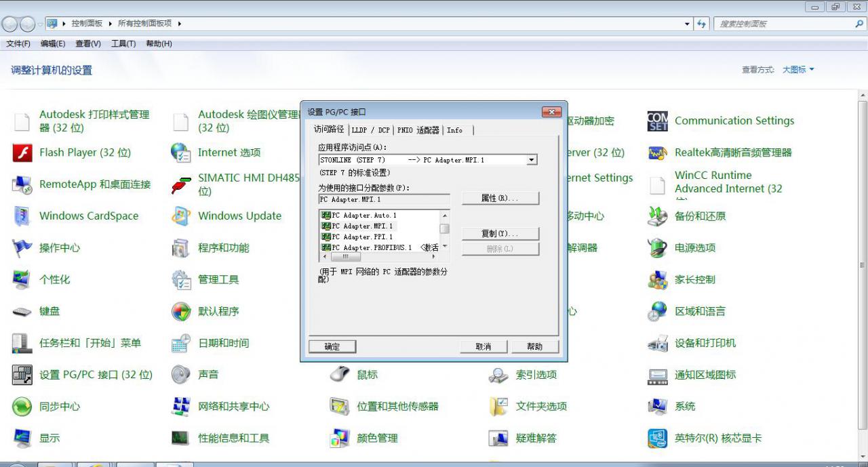The height and width of the screenshot is (467, 868).
Task: Open the 设备和打印机 printer icon
Action: point(658,343)
